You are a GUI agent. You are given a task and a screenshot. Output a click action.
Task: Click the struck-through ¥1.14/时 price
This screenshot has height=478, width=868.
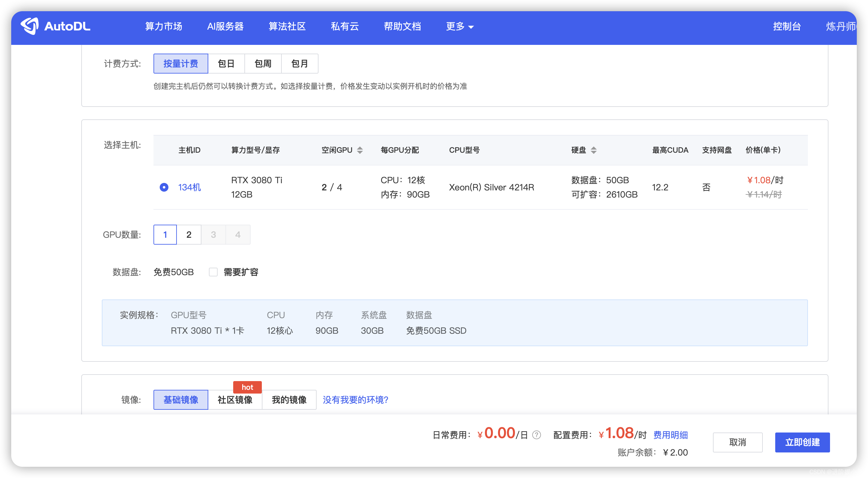coord(763,195)
